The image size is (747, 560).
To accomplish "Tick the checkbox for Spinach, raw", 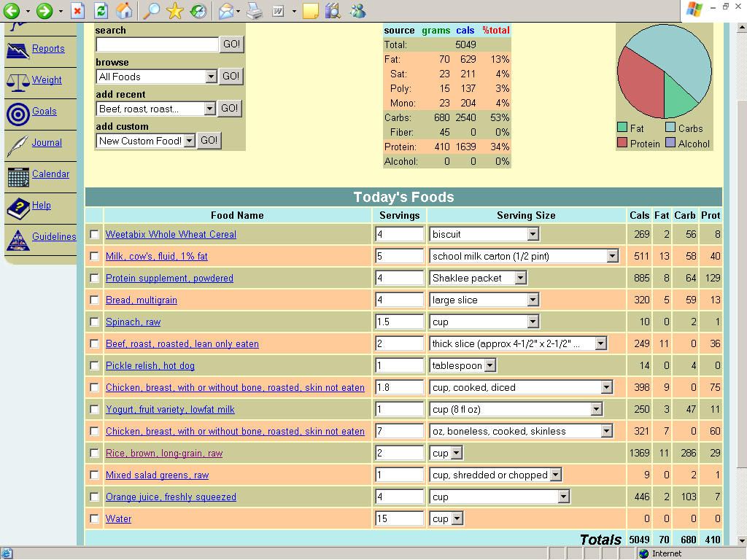I will click(x=94, y=322).
